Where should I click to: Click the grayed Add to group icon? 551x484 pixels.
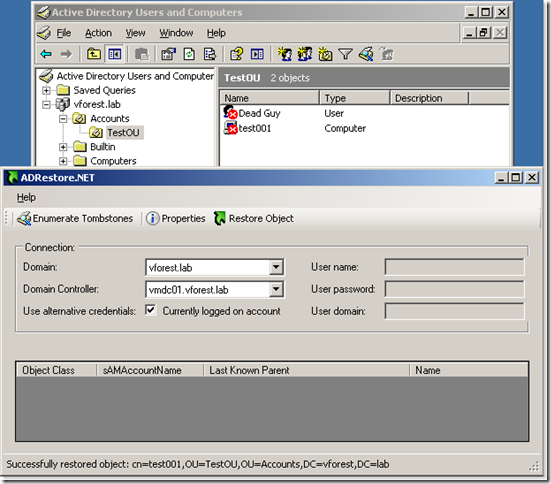point(387,54)
